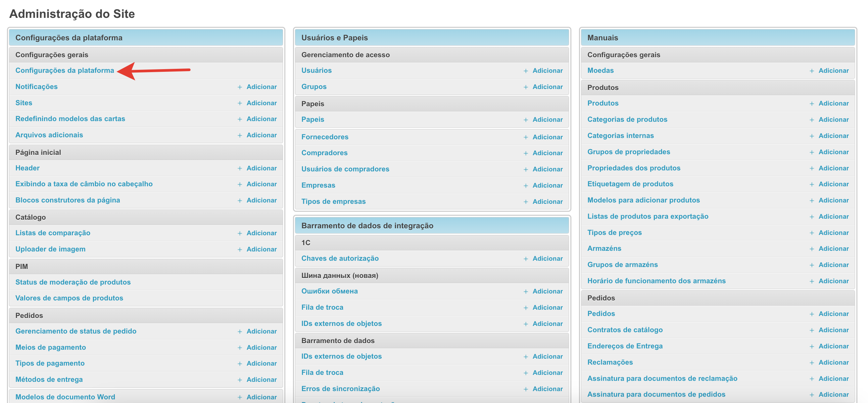Open the Grupos list
Image resolution: width=868 pixels, height=403 pixels.
pyautogui.click(x=314, y=87)
